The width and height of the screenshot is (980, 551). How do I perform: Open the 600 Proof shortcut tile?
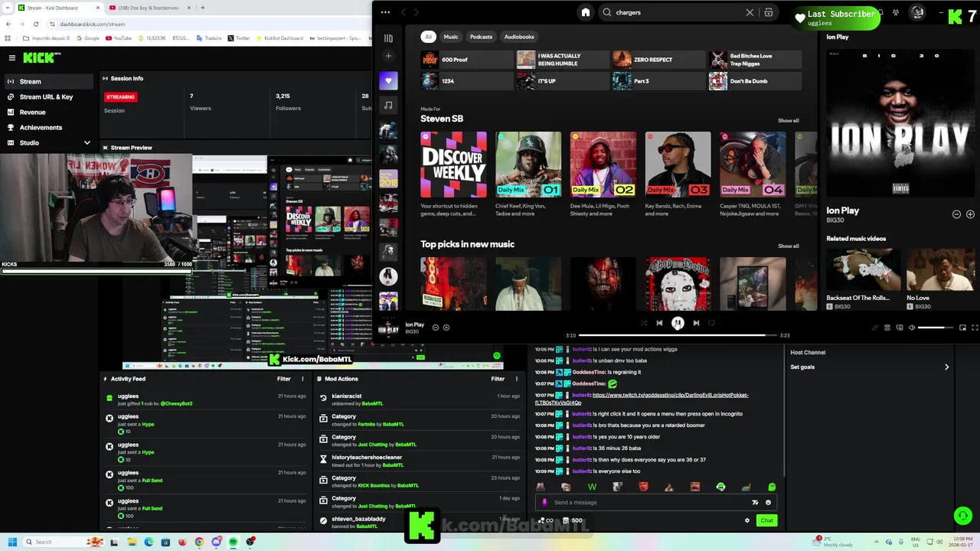click(x=466, y=60)
